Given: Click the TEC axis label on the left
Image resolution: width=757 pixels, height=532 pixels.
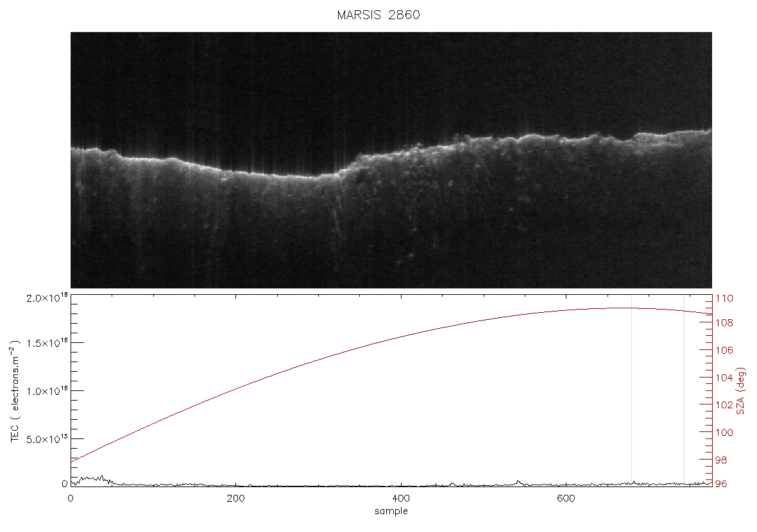Looking at the screenshot, I should [x=15, y=391].
